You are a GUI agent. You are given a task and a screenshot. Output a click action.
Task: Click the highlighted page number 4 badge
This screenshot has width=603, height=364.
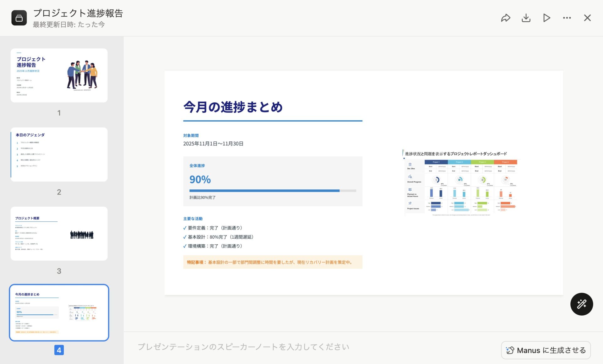pos(59,350)
